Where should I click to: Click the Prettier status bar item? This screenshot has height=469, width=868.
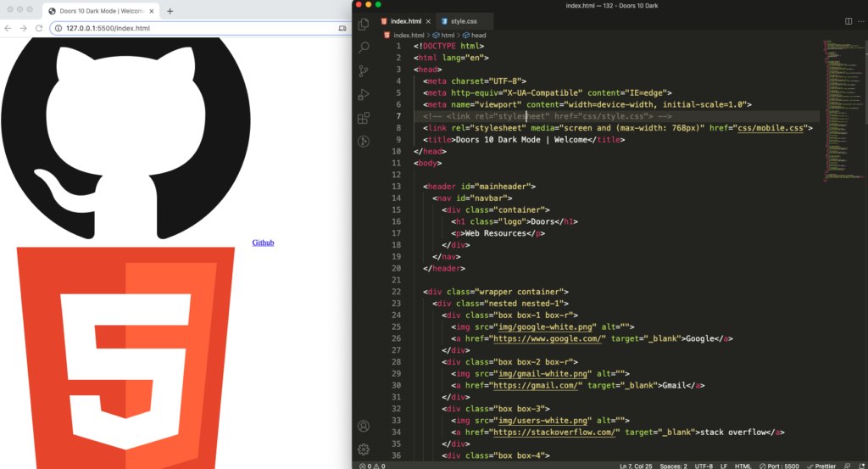[821, 466]
